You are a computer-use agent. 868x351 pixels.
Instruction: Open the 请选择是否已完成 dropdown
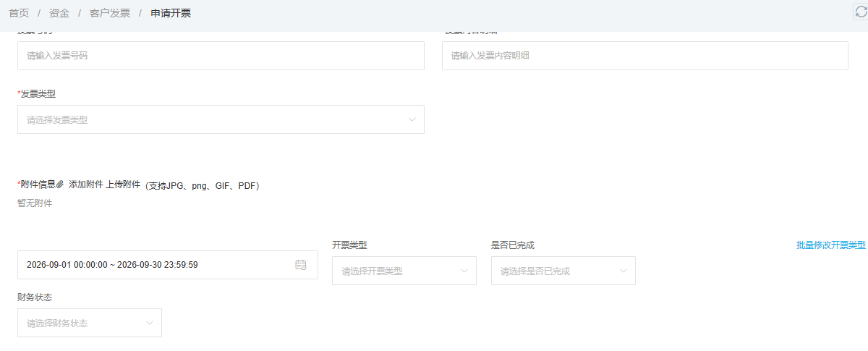(x=563, y=271)
